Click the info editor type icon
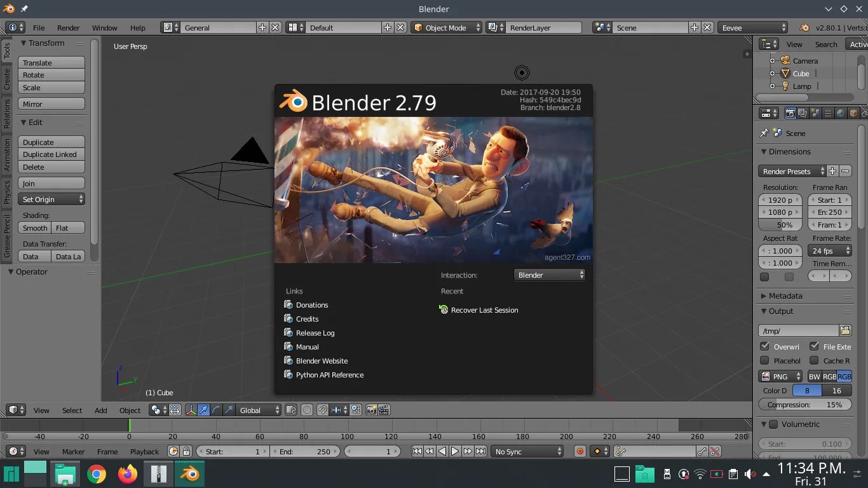Viewport: 868px width, 488px height. (x=16, y=27)
